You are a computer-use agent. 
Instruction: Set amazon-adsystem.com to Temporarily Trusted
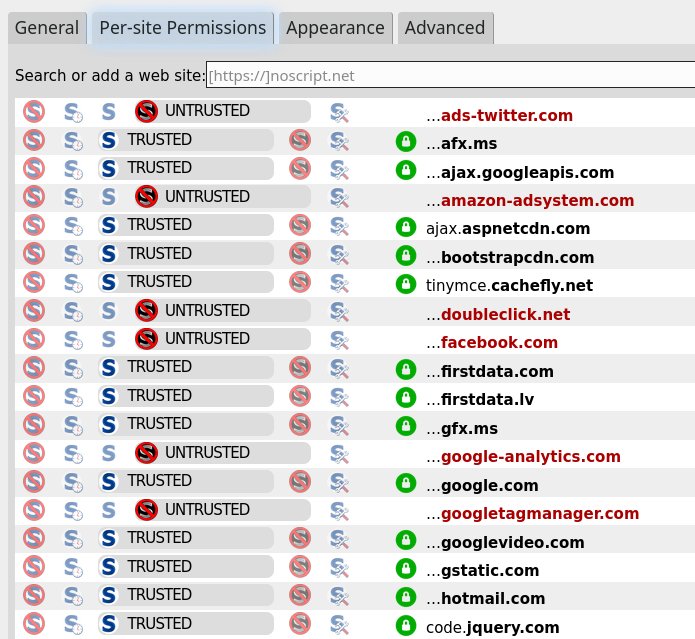tap(73, 198)
